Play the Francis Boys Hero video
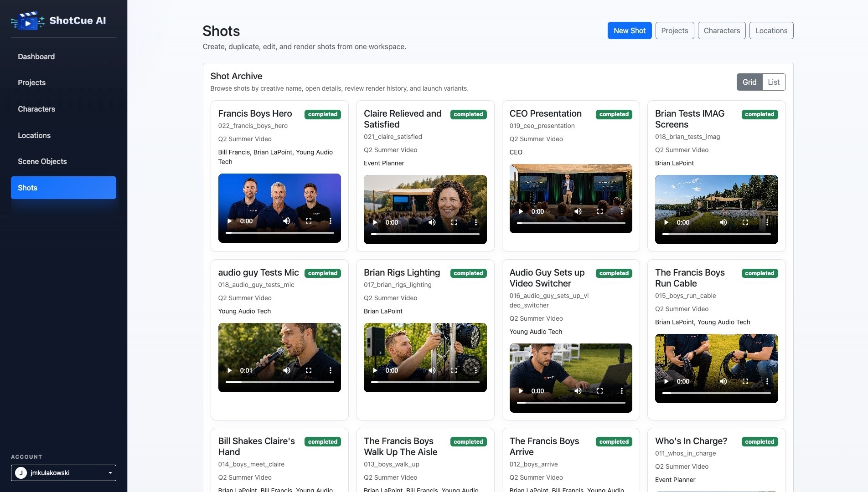The width and height of the screenshot is (868, 492). [x=229, y=221]
